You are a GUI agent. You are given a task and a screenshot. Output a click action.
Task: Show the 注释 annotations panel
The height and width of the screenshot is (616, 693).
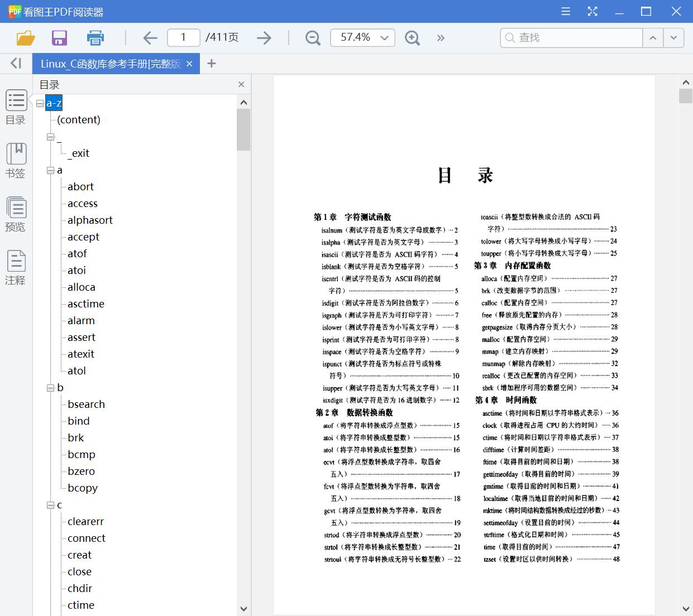(x=16, y=267)
